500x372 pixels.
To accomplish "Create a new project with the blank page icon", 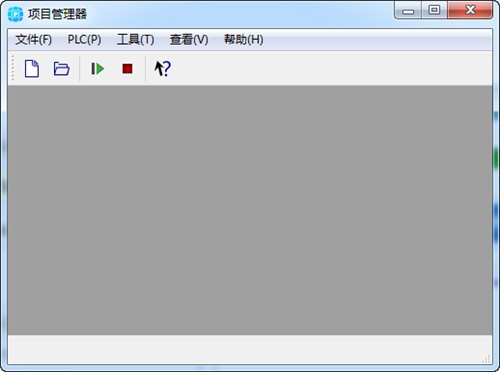I will click(32, 69).
